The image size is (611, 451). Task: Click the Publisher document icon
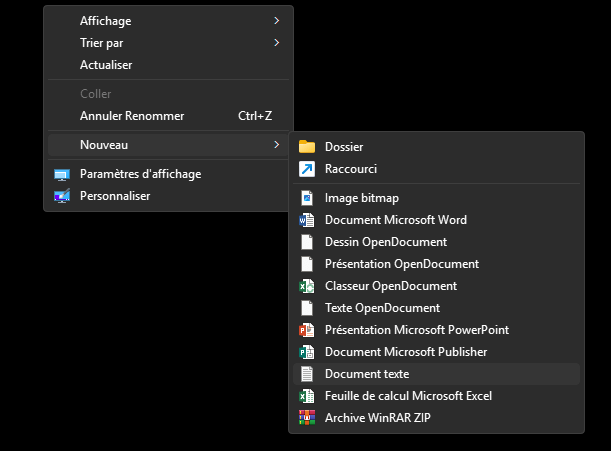pos(307,352)
